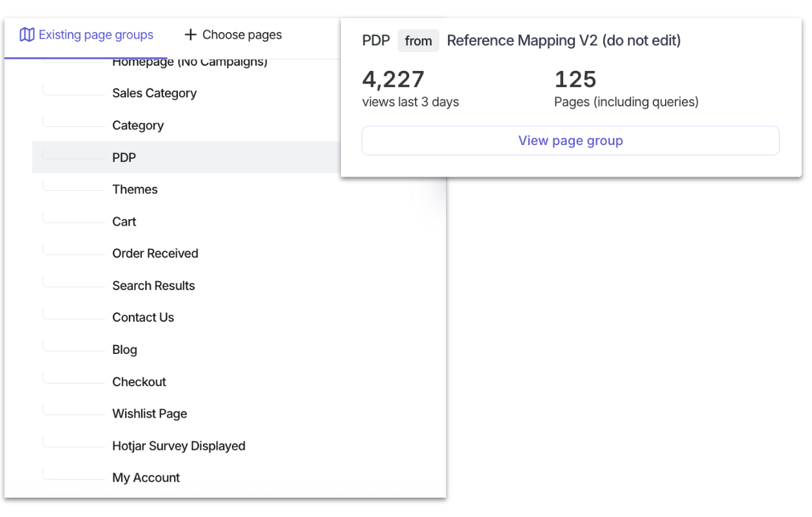Click 'Pages (including queries)' label
The width and height of the screenshot is (812, 517).
coord(626,102)
